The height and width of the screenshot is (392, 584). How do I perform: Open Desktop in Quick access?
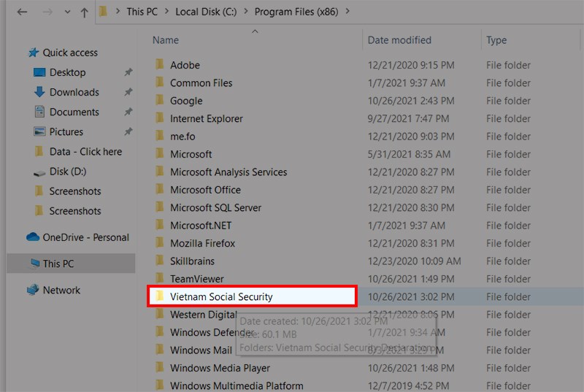click(x=67, y=72)
